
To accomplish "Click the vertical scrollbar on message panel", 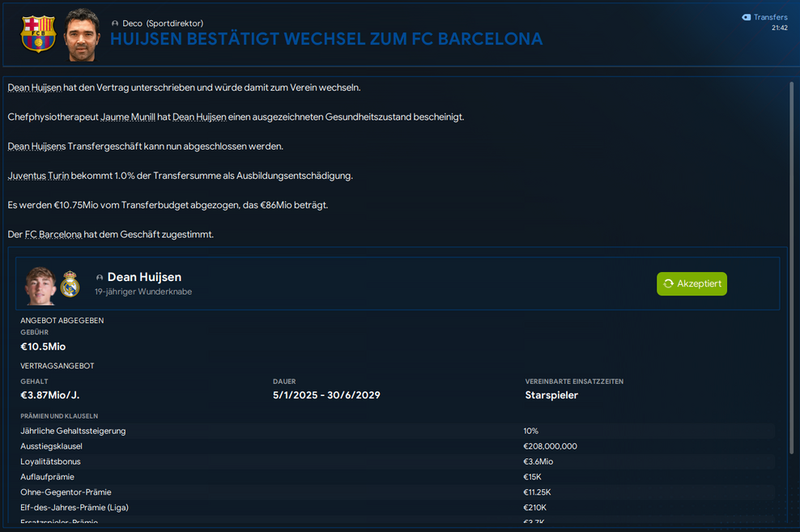I will (x=791, y=243).
